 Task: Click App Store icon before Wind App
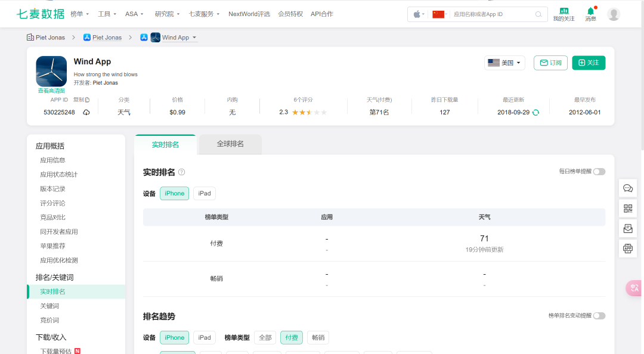pos(144,38)
